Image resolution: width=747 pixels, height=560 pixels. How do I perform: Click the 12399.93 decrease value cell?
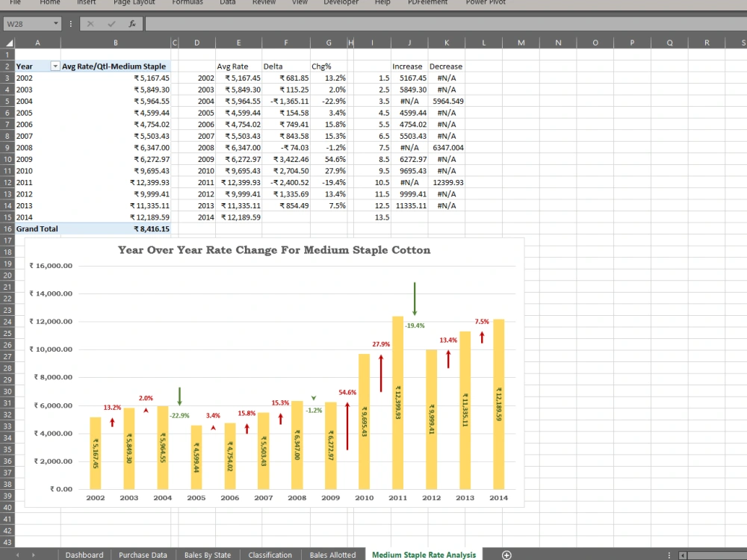pyautogui.click(x=447, y=182)
